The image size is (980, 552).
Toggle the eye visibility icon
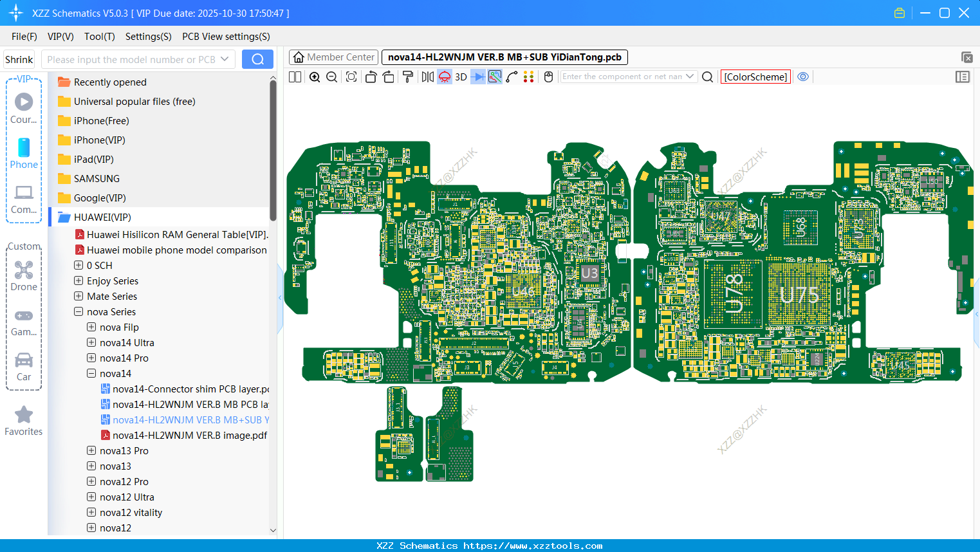(x=803, y=77)
